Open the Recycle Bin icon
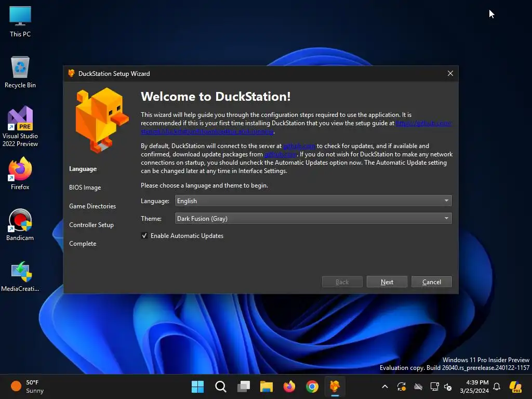 20,72
